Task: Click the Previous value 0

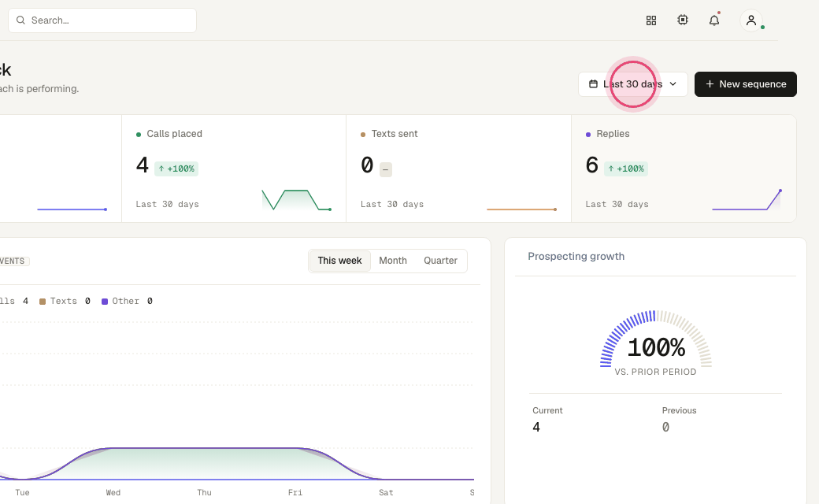Action: 665,428
